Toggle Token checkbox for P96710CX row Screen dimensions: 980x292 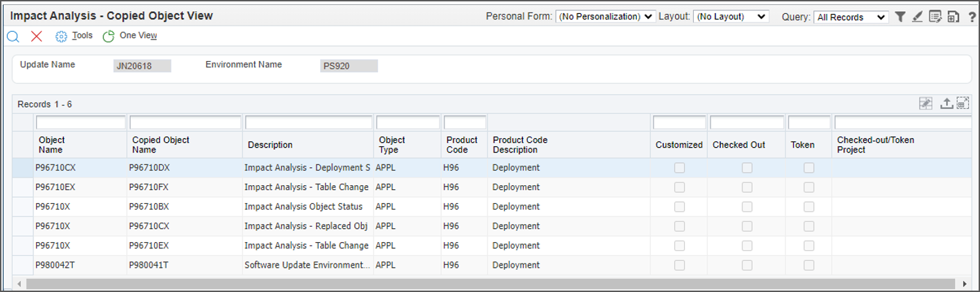(809, 168)
